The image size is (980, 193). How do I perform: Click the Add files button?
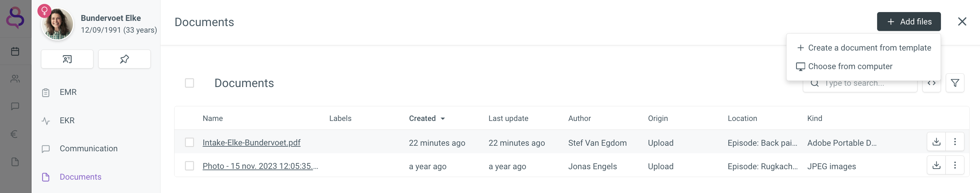[908, 22]
